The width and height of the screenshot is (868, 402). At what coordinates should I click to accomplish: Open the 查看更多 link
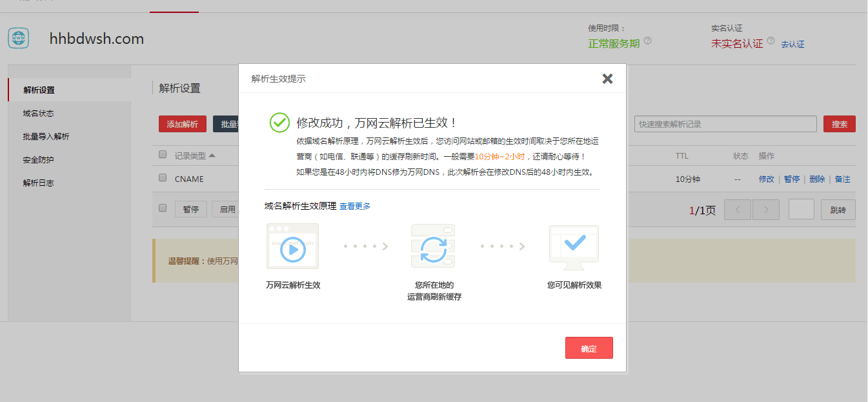point(355,206)
